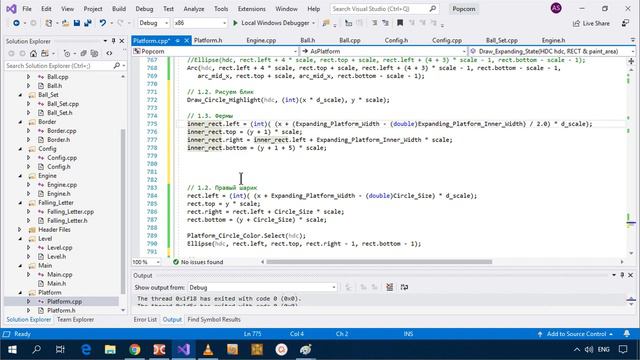Open the Popcorn project scope dropdown
This screenshot has height=360, width=640.
click(x=215, y=51)
